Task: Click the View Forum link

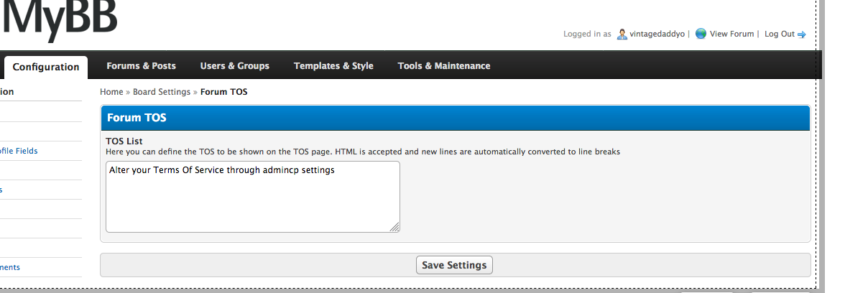Action: (731, 34)
